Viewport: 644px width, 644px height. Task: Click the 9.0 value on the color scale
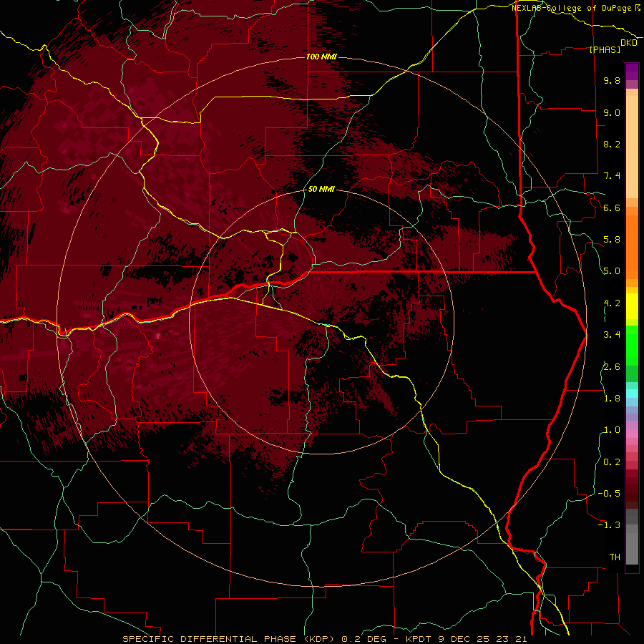point(612,112)
